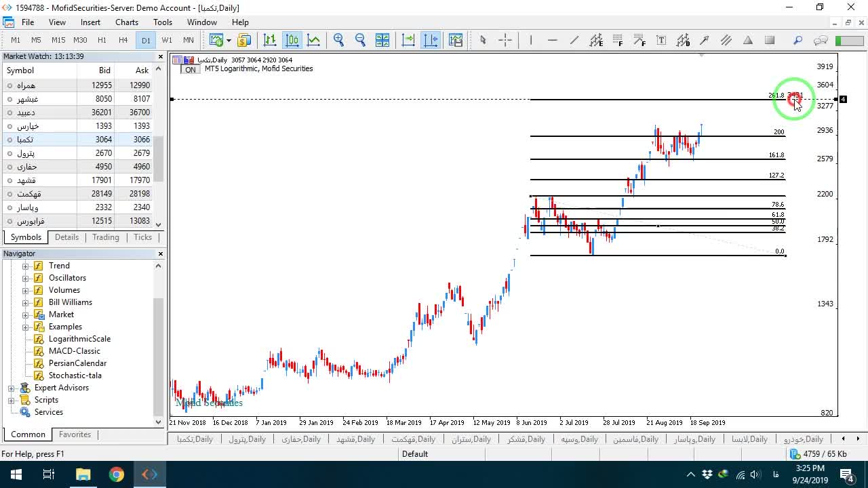Image resolution: width=868 pixels, height=488 pixels.
Task: Select the MACD-Classic indicator
Action: coord(74,351)
